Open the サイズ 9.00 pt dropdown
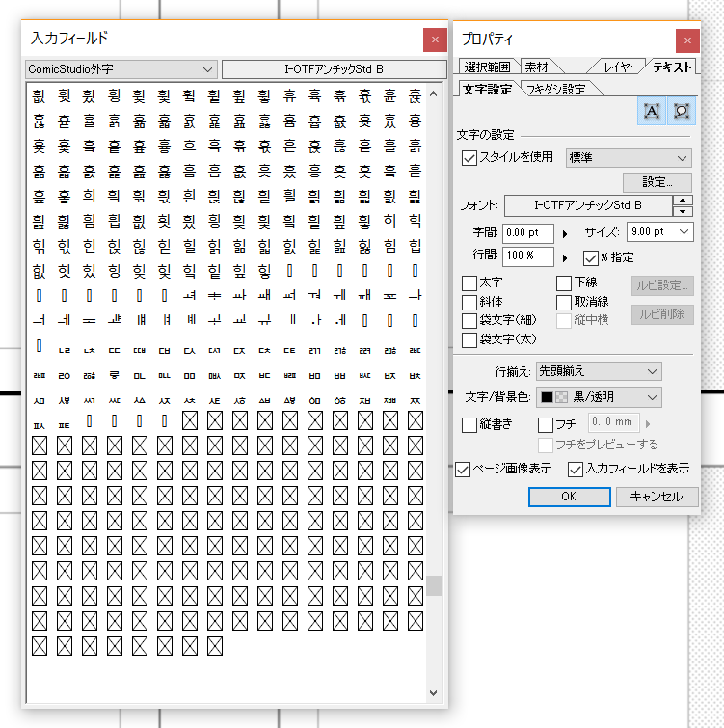 (658, 232)
